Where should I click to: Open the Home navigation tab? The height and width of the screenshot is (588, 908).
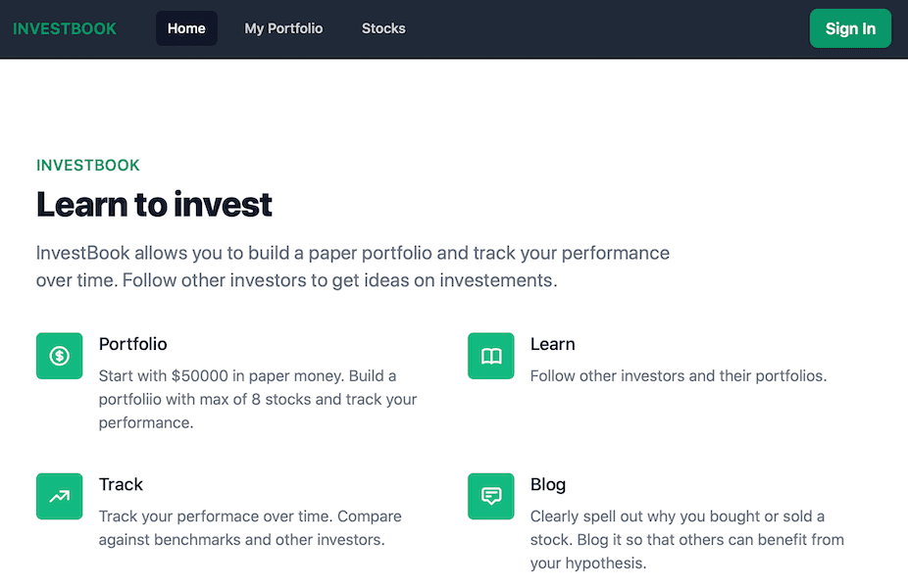186,28
